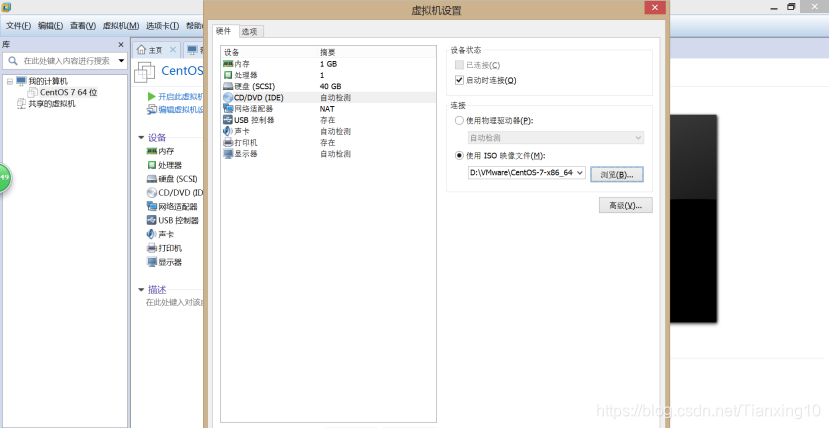This screenshot has width=830, height=429.
Task: Click the NAT summary for the network adapter
Action: (x=327, y=109)
